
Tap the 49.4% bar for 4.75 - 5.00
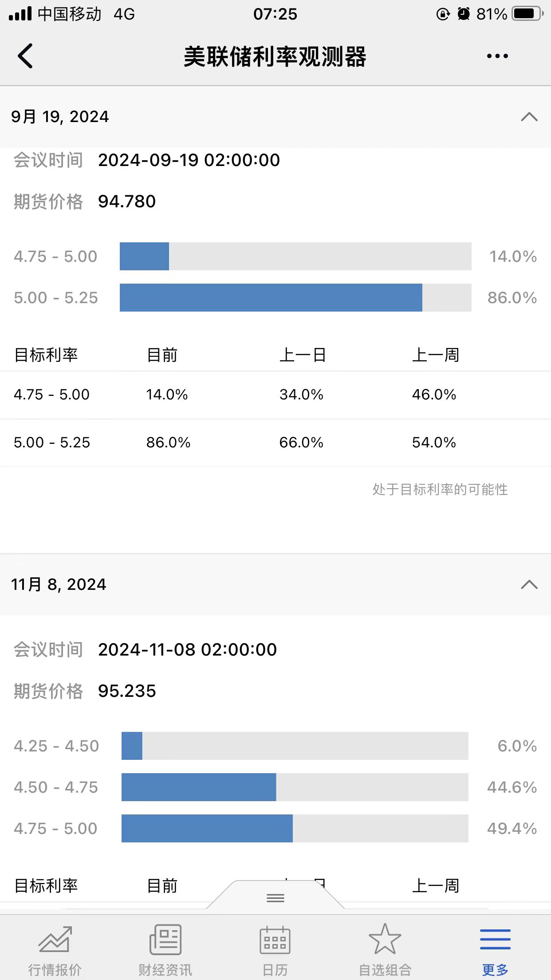coord(207,828)
